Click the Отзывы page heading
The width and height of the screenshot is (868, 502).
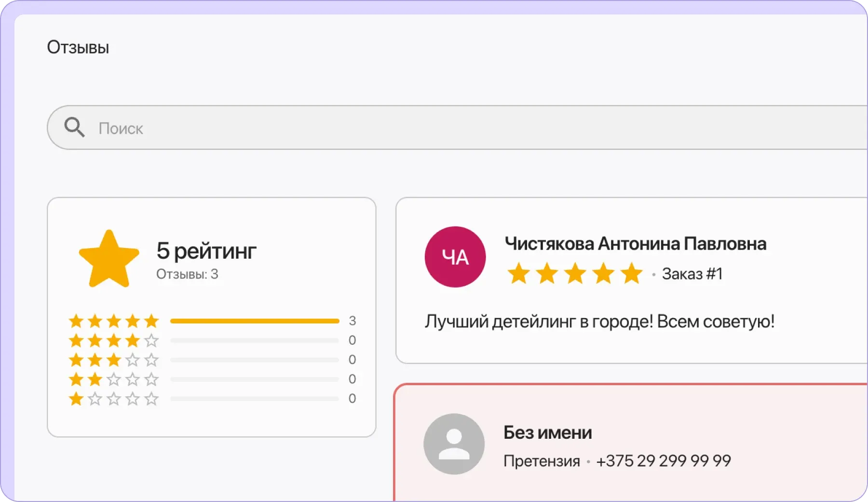pos(78,47)
